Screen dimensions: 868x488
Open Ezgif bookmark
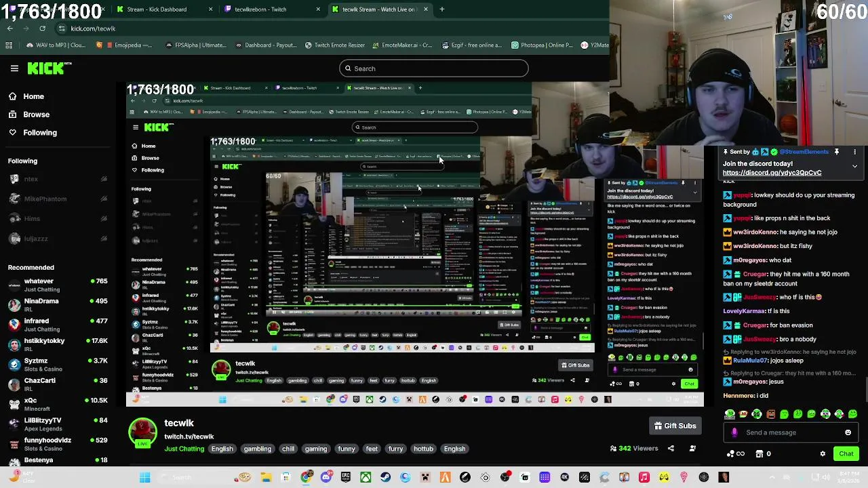tap(471, 45)
